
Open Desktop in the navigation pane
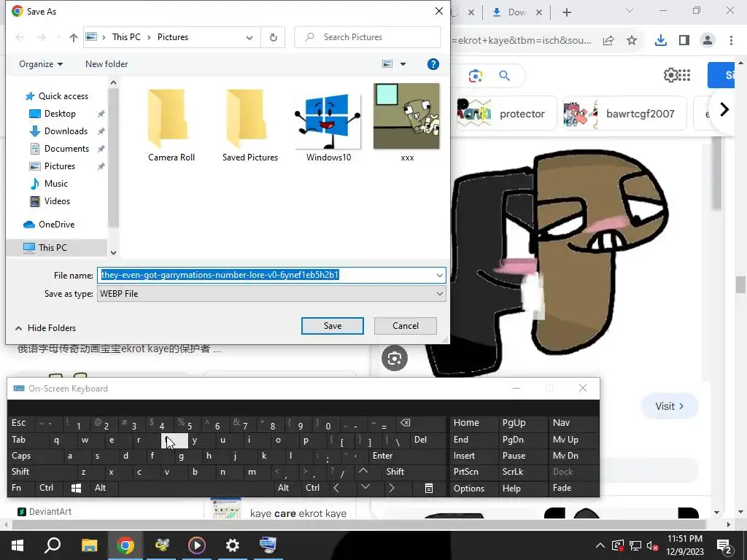(x=60, y=113)
